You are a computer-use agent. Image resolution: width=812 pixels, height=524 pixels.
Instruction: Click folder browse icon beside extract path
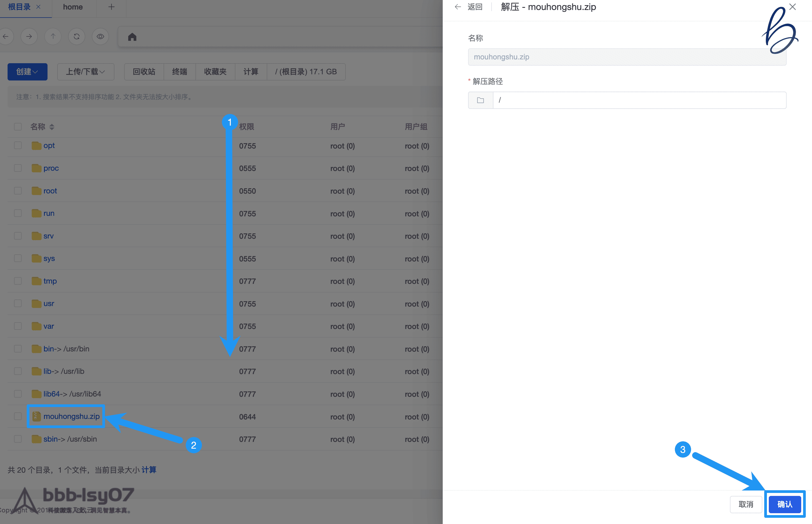pos(480,100)
